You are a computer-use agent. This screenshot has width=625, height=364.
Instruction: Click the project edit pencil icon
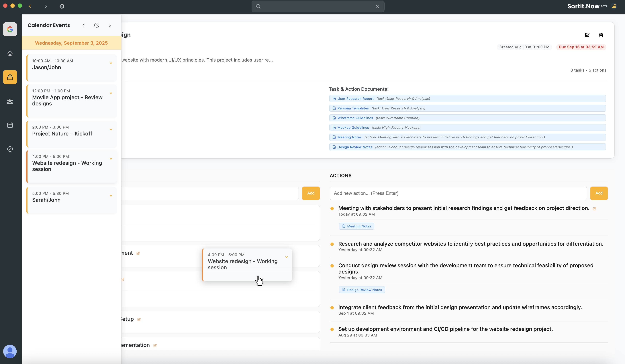pyautogui.click(x=587, y=35)
